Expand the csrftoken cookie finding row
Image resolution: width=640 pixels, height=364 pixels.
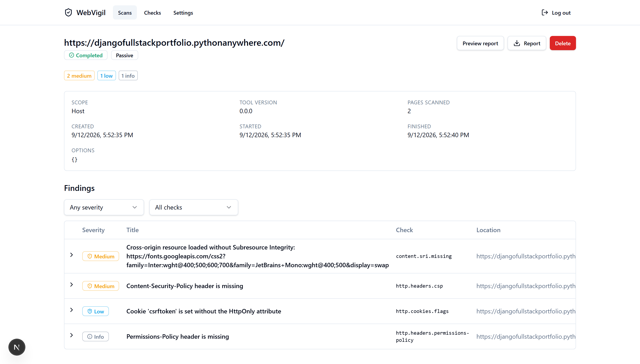[x=72, y=310]
